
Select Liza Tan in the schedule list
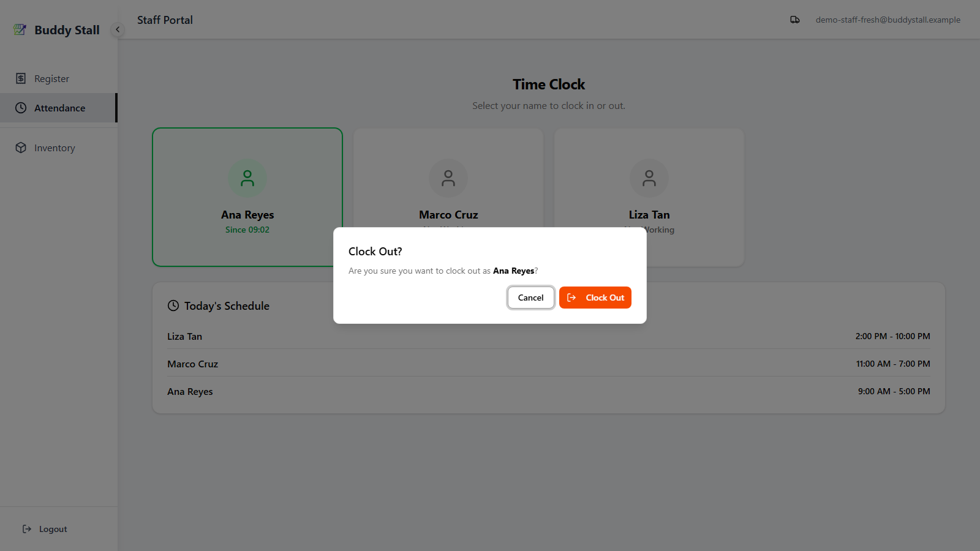click(x=184, y=336)
